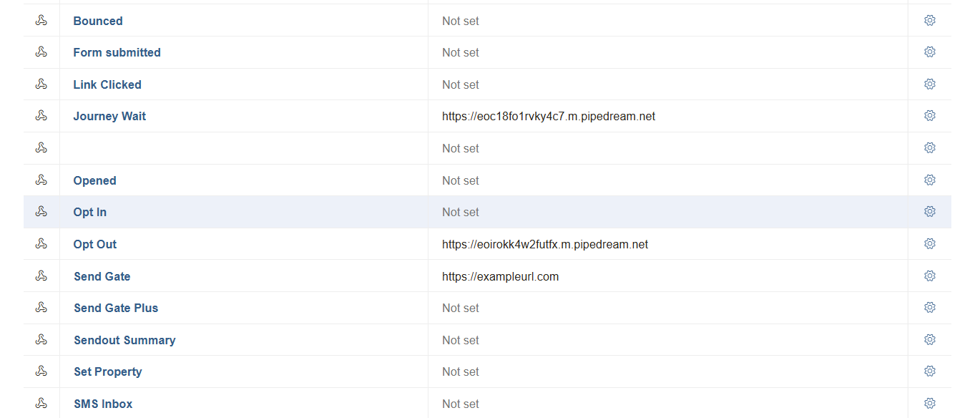
Task: Click the exampleurl.com value for Send Gate
Action: click(x=500, y=276)
